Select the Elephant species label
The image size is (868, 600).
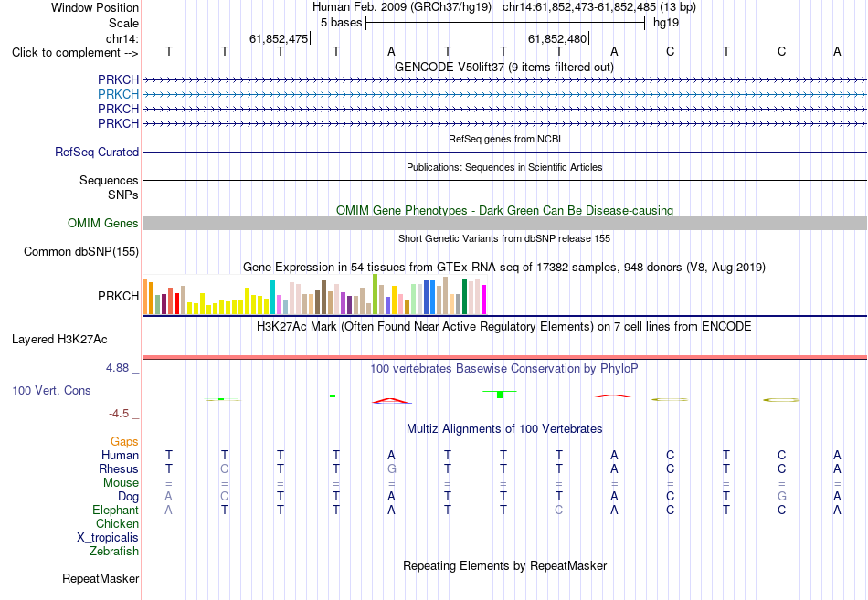point(115,510)
